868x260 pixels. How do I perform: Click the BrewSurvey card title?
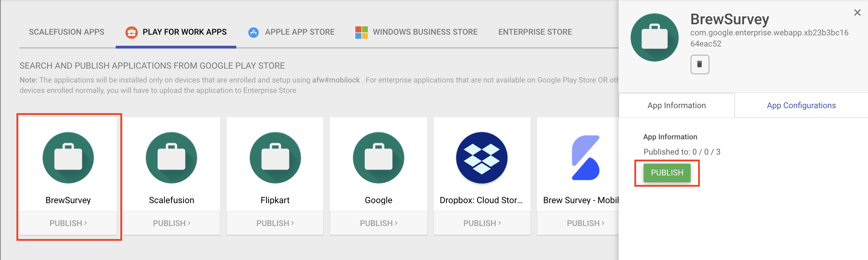point(68,200)
